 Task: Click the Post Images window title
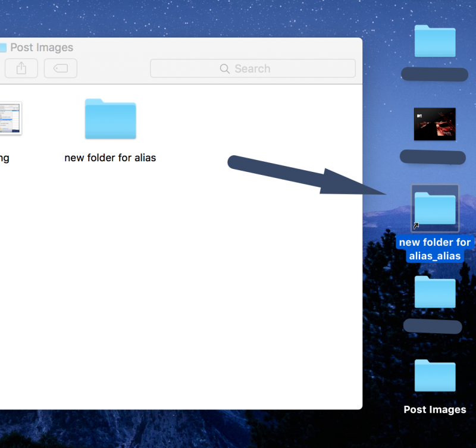point(42,48)
